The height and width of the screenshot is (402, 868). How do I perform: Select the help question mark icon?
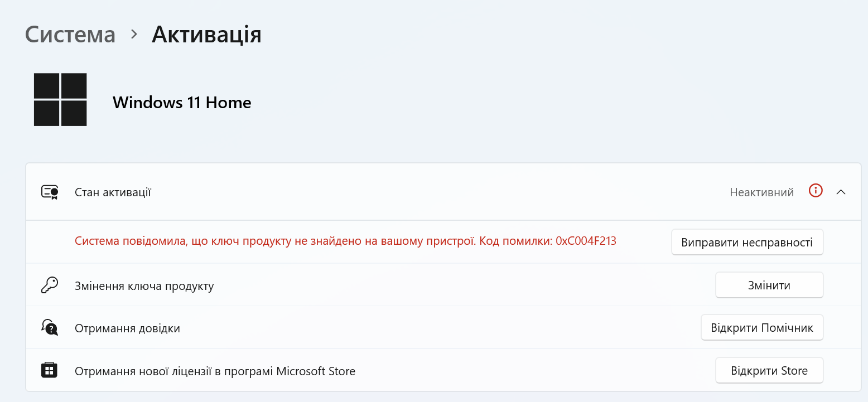pyautogui.click(x=50, y=327)
